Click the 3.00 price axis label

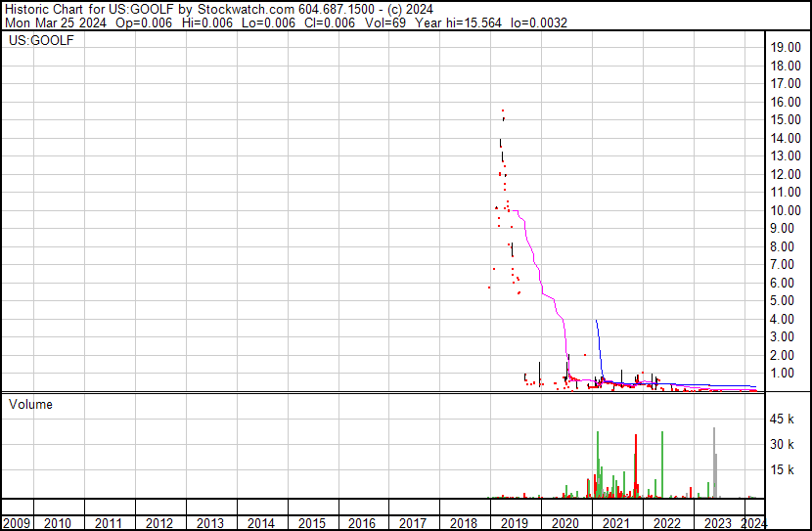click(782, 337)
